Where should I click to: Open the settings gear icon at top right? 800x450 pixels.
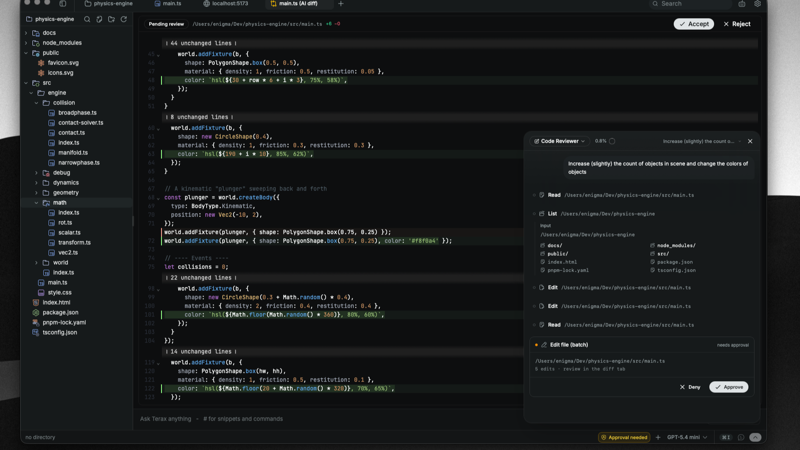758,4
